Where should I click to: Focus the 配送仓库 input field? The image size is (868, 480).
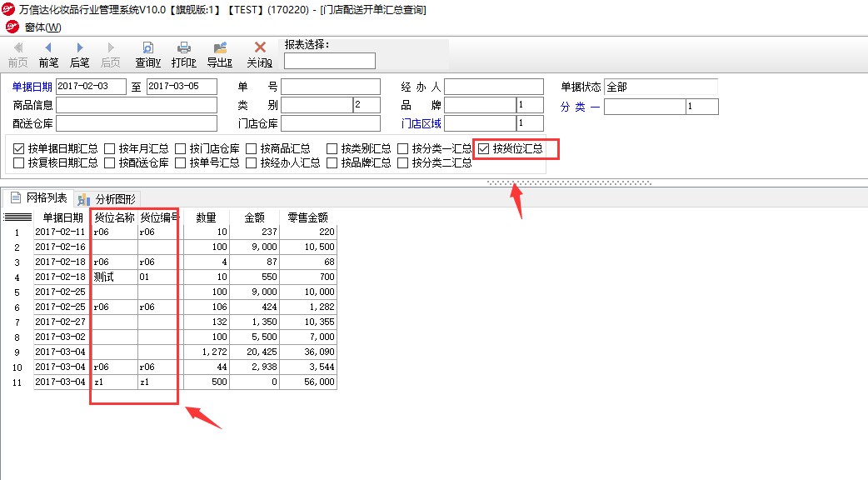coord(137,123)
